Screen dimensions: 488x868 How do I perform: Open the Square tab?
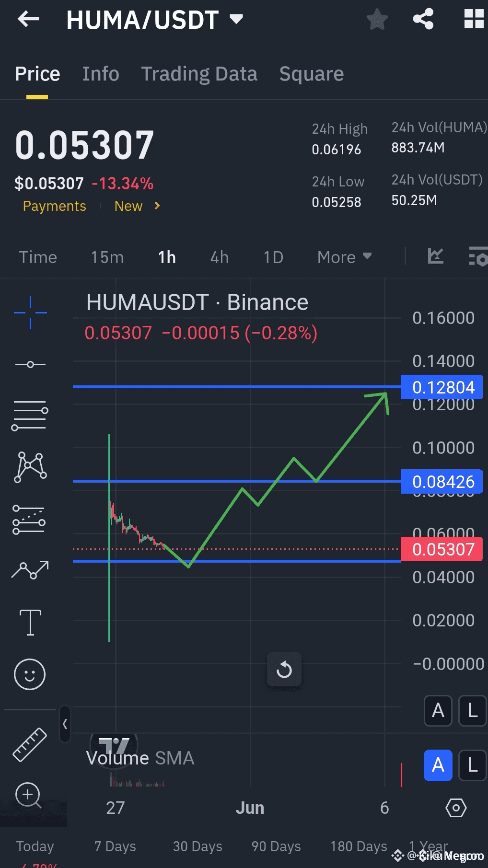[x=312, y=74]
